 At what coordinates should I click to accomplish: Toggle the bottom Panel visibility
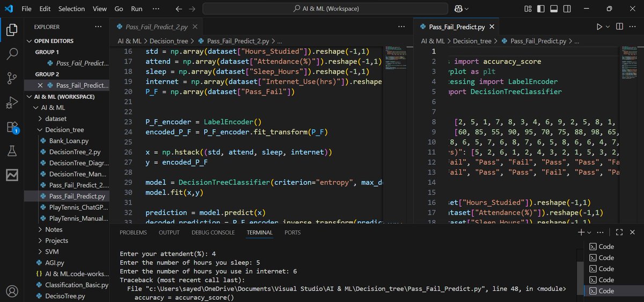tap(553, 9)
